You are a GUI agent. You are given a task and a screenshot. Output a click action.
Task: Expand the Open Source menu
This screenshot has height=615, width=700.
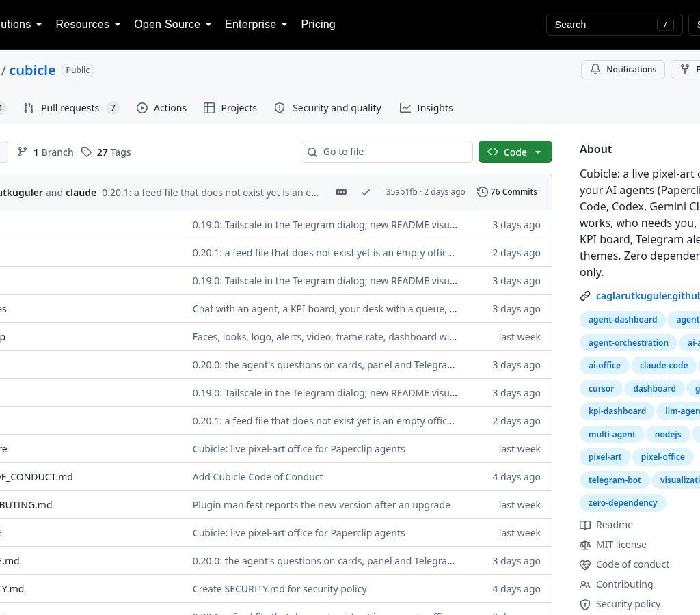point(172,24)
